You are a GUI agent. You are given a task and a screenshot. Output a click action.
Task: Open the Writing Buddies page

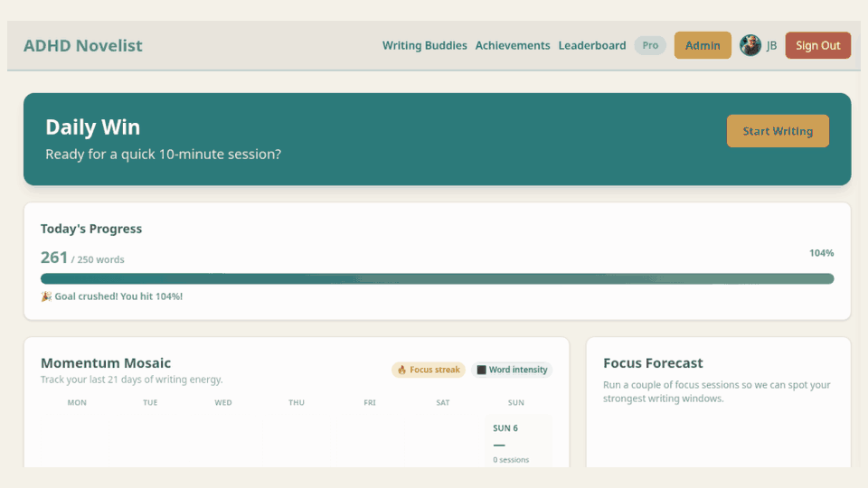pos(425,45)
